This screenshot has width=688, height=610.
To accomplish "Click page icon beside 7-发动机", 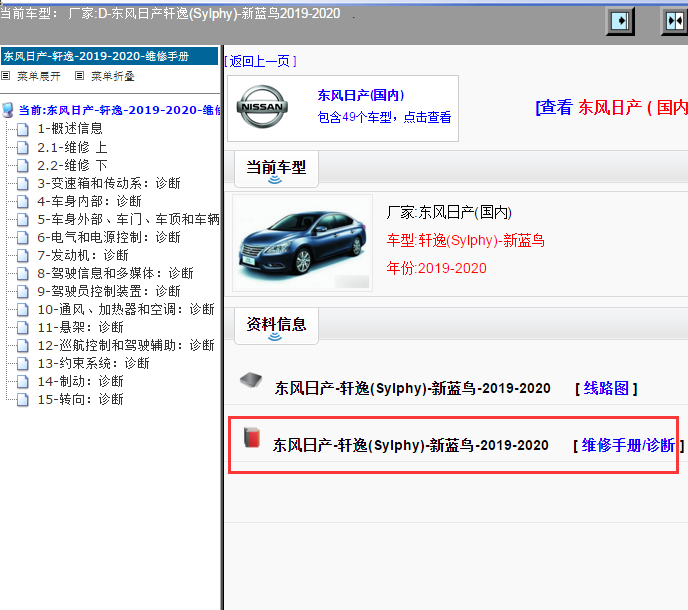I will pyautogui.click(x=23, y=255).
